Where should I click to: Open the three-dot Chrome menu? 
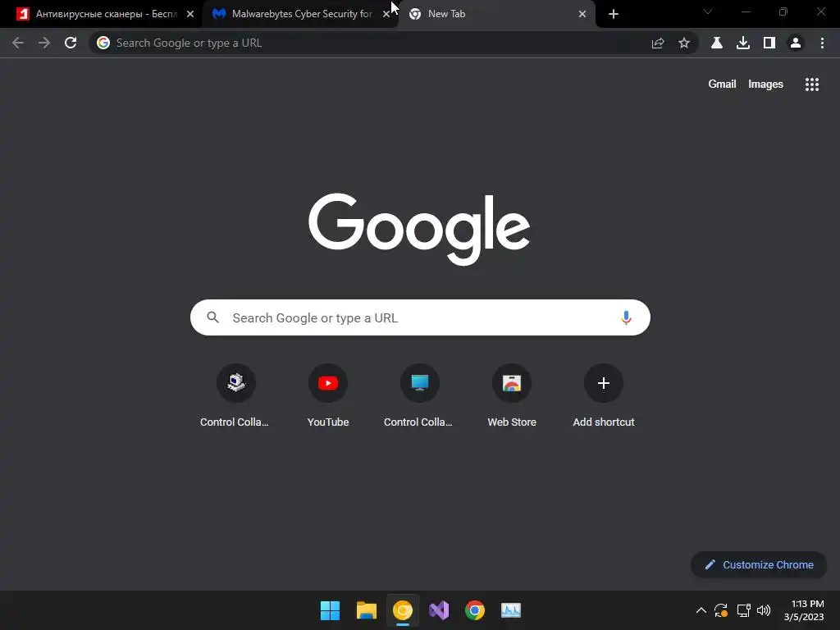point(822,43)
